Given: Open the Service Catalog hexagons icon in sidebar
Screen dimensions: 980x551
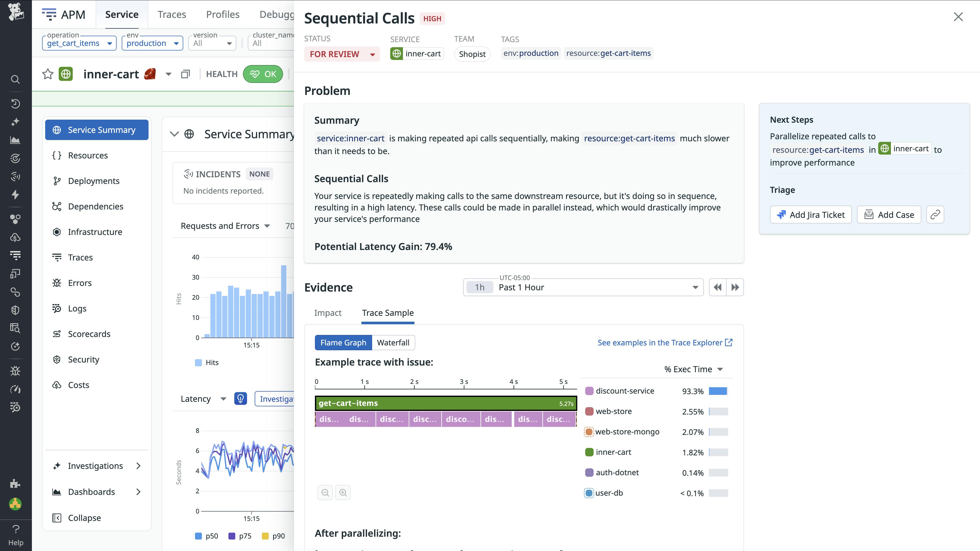Looking at the screenshot, I should [x=15, y=219].
